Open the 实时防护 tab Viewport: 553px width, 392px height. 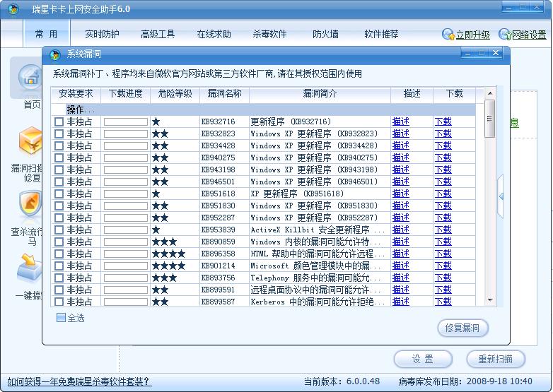click(x=102, y=34)
